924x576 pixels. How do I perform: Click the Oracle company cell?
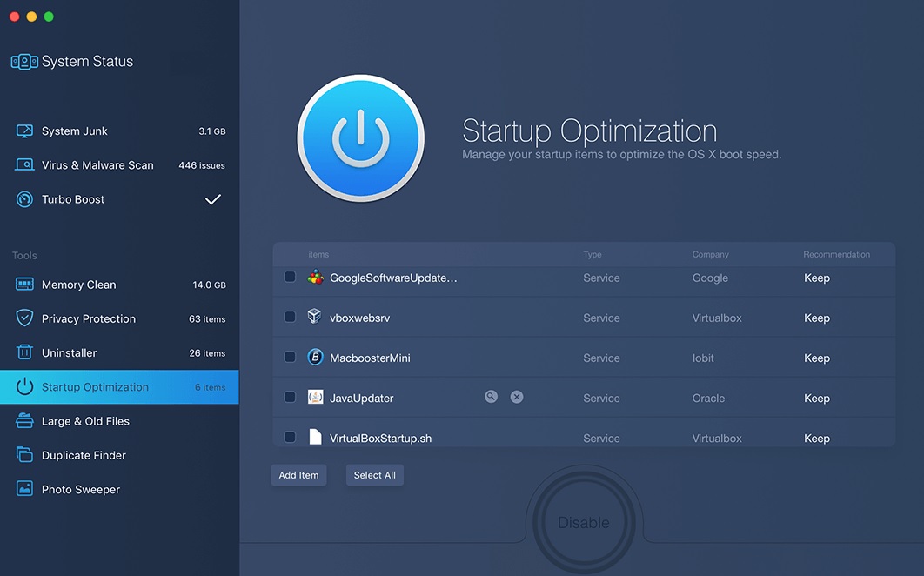coord(708,398)
